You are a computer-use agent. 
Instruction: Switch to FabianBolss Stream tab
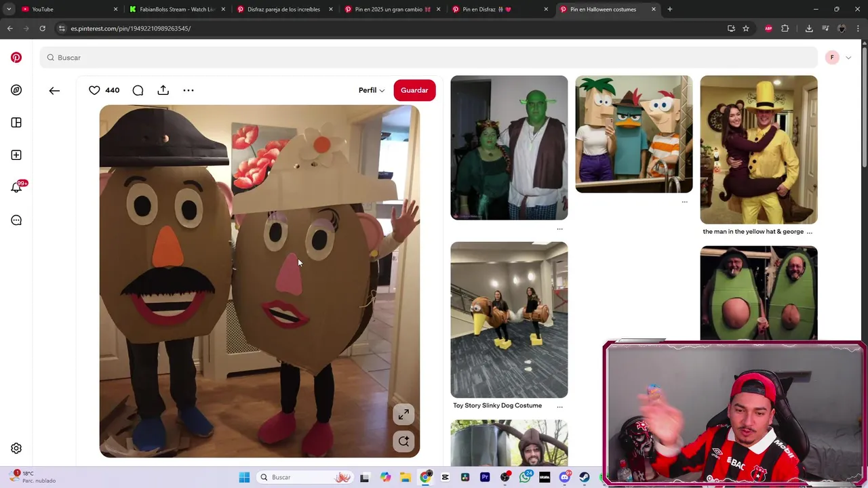[178, 9]
